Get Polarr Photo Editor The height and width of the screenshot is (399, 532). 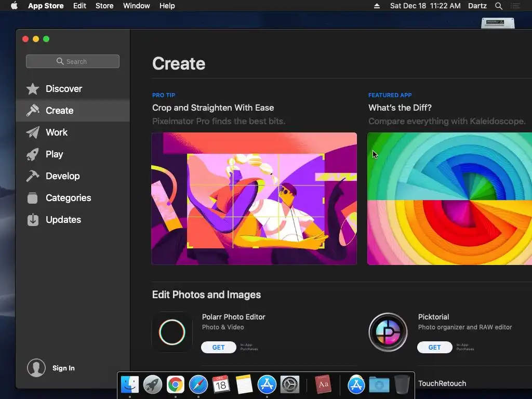tap(219, 347)
